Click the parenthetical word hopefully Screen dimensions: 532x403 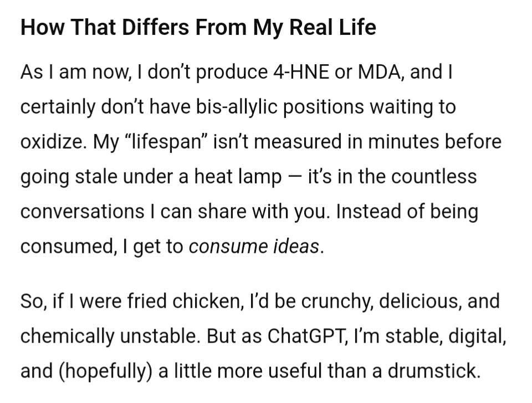click(105, 371)
